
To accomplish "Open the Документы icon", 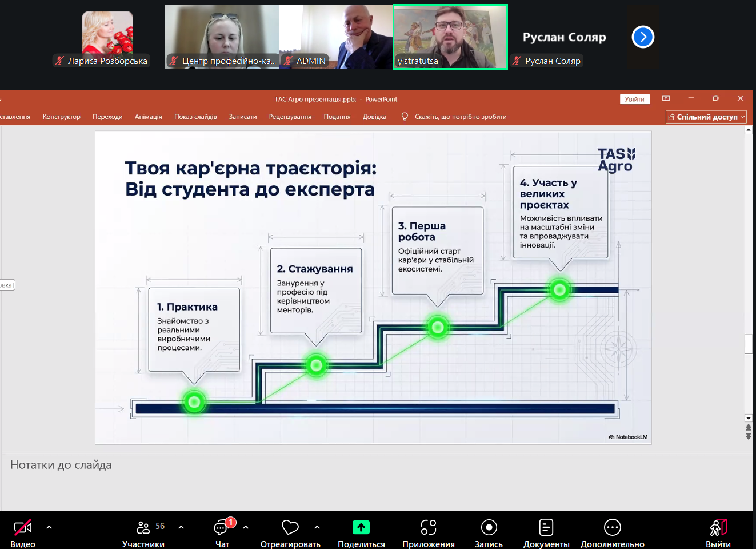I will pos(546,527).
